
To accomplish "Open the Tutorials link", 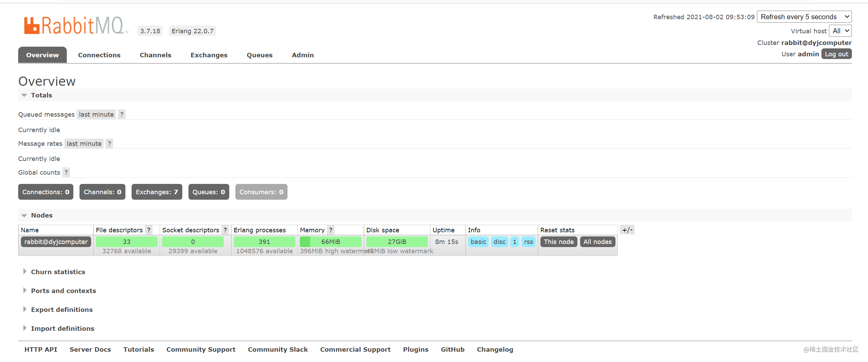I will tap(139, 349).
